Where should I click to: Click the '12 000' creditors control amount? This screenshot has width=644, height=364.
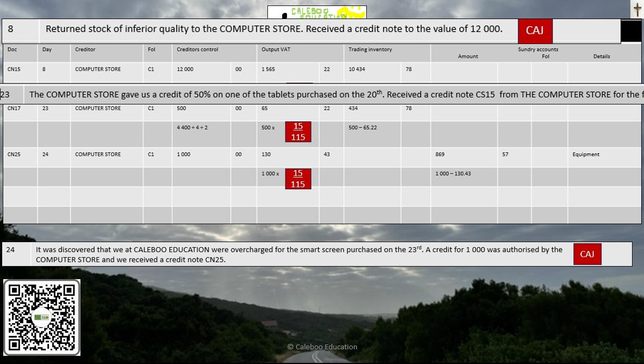[x=185, y=69]
